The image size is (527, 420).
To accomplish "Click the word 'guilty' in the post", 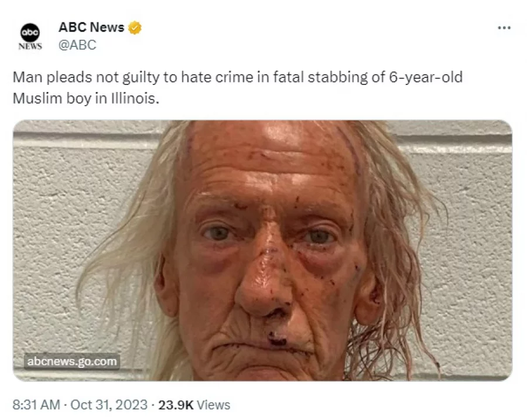I will pyautogui.click(x=141, y=78).
